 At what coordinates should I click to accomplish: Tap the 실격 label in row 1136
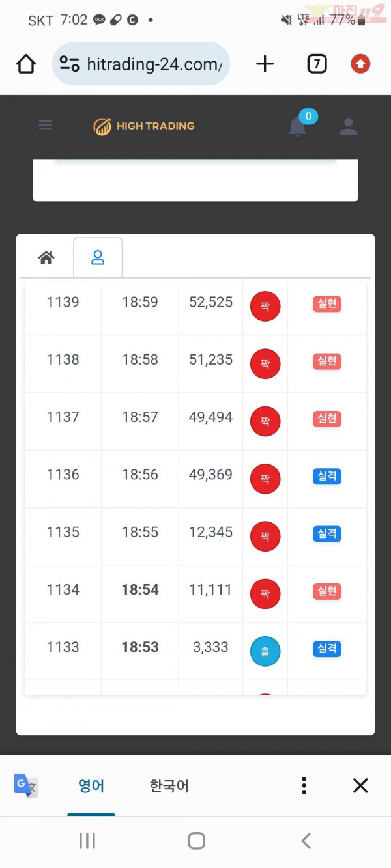coord(327,476)
